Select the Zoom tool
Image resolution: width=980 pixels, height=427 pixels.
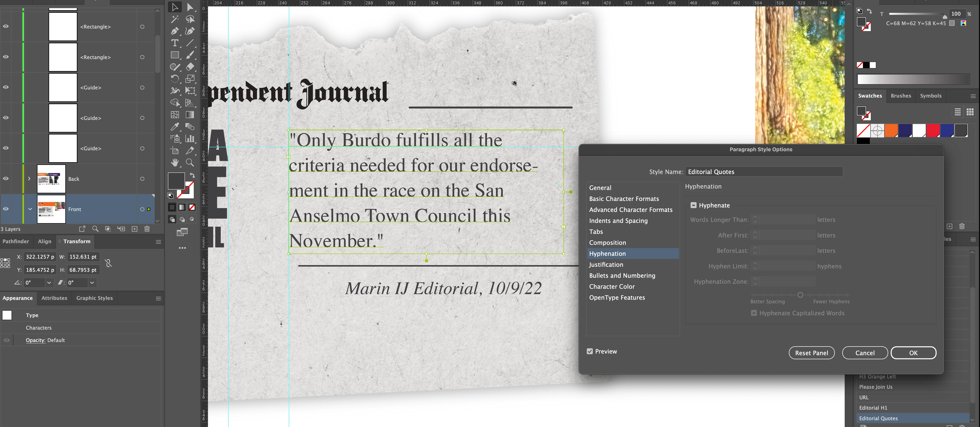click(x=189, y=163)
